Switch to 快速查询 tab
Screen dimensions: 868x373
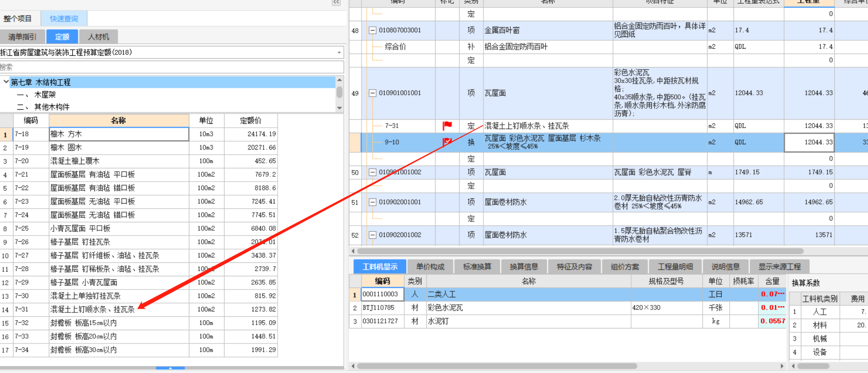tap(64, 19)
